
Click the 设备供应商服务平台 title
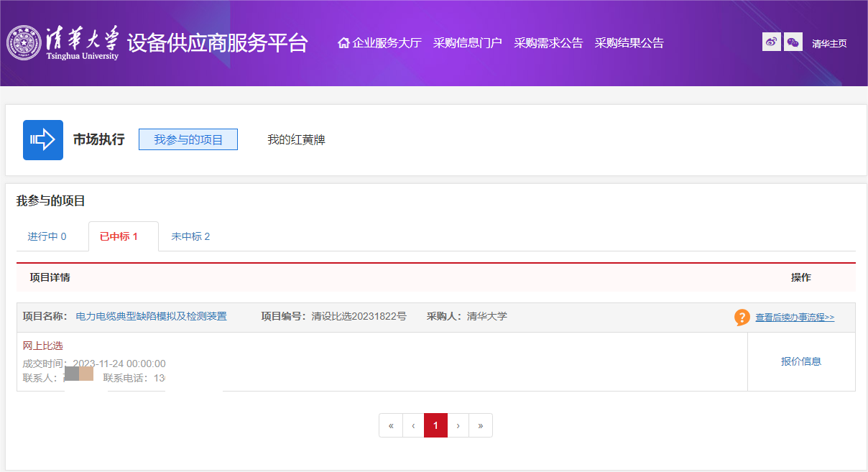pos(218,43)
